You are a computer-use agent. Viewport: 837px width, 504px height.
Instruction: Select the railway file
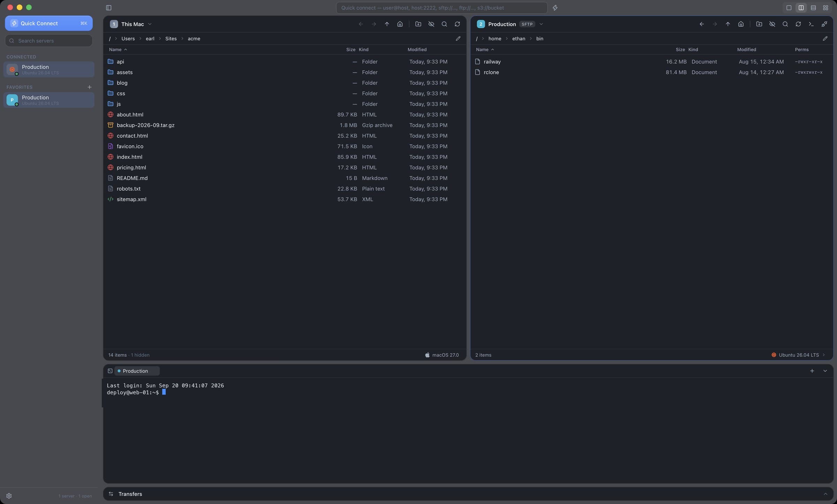pos(651,62)
